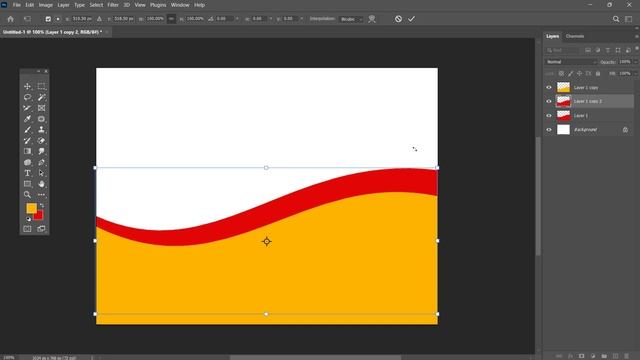Hide the Background layer

549,130
